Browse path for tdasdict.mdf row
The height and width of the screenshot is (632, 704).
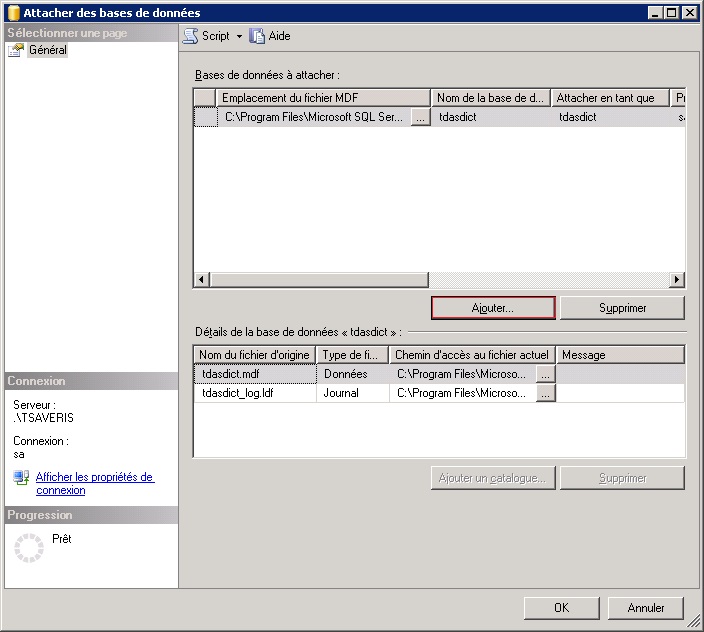click(546, 374)
